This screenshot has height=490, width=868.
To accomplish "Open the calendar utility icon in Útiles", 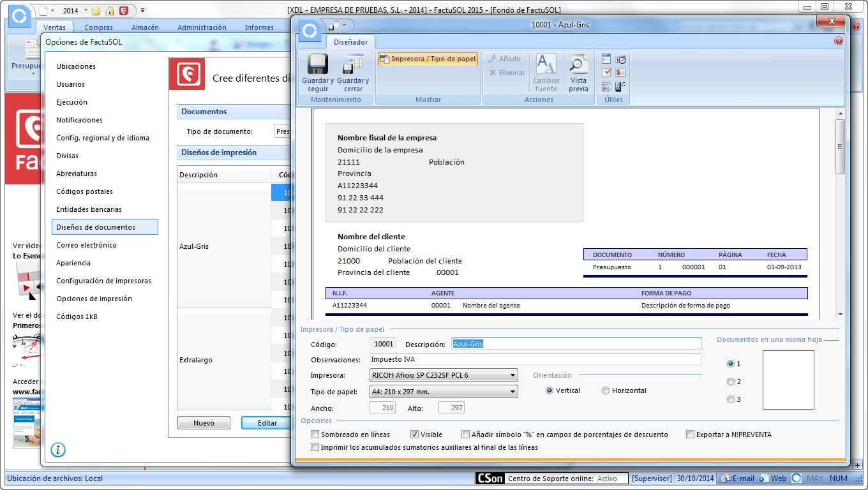I will (606, 59).
